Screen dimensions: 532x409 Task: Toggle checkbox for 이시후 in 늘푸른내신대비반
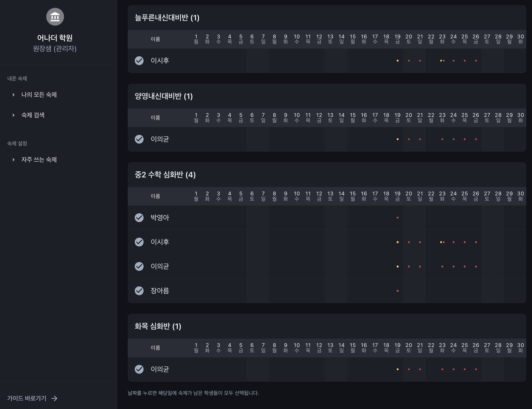tap(139, 61)
